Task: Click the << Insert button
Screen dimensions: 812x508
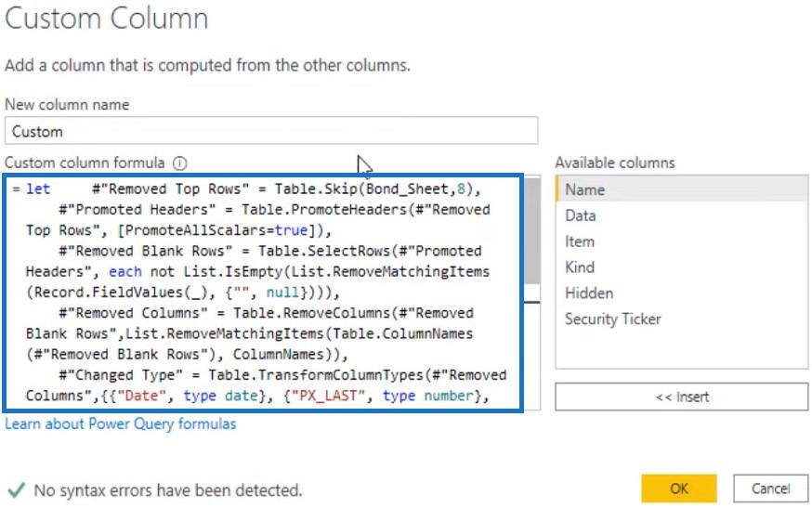Action: click(x=682, y=397)
